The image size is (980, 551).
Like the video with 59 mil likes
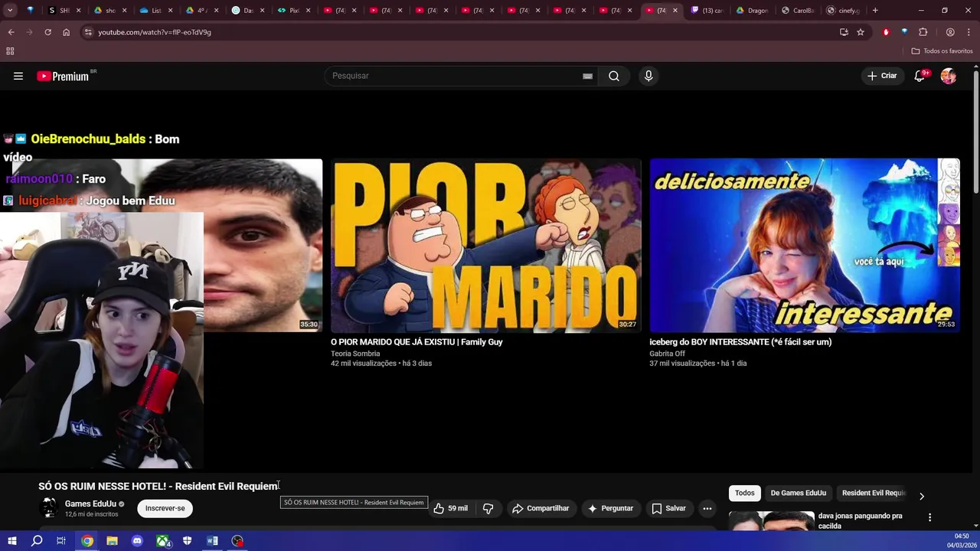click(x=450, y=508)
